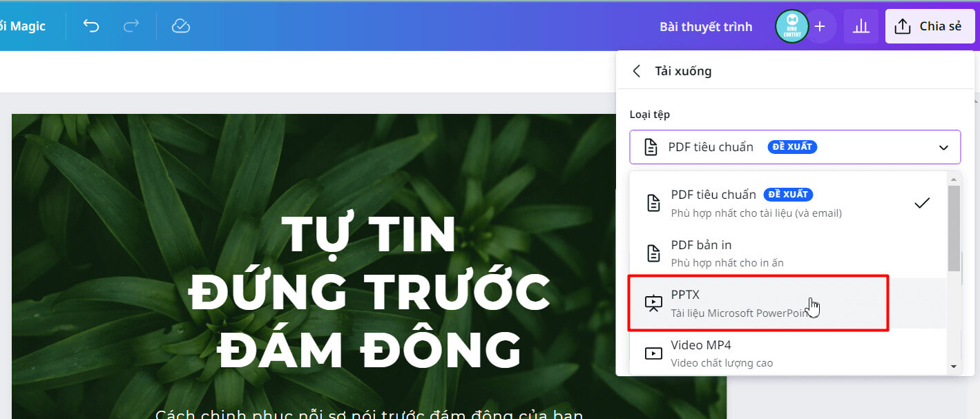The image size is (980, 419).
Task: Click the Hino Content team avatar
Action: pyautogui.click(x=791, y=26)
